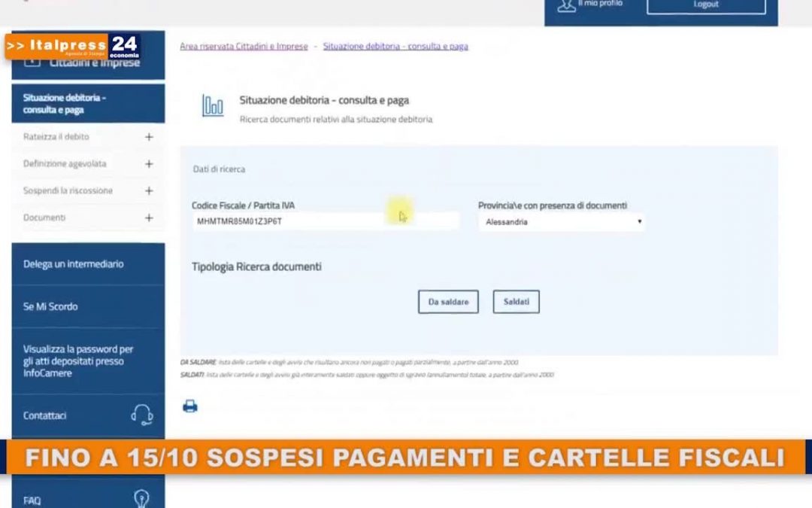Click the DA SALDARE explanatory note
812x508 pixels.
pos(350,362)
